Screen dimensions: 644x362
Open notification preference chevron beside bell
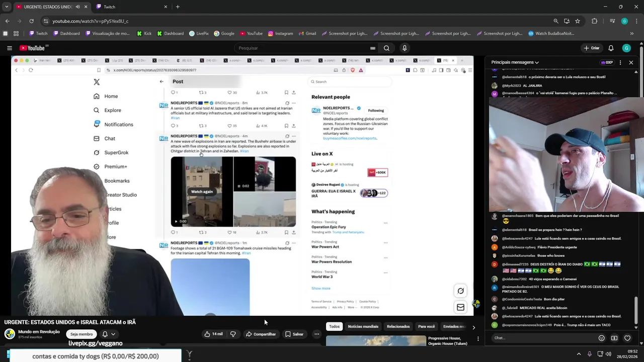click(113, 334)
